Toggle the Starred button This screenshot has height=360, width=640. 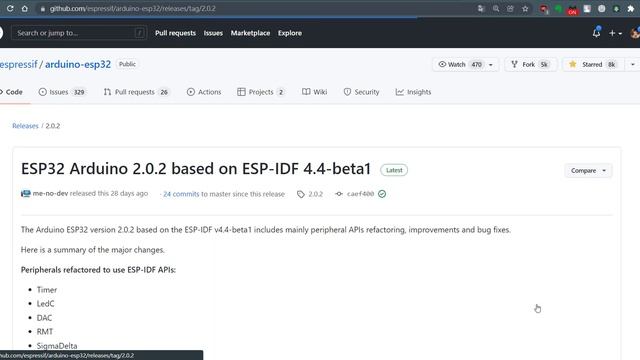click(594, 64)
